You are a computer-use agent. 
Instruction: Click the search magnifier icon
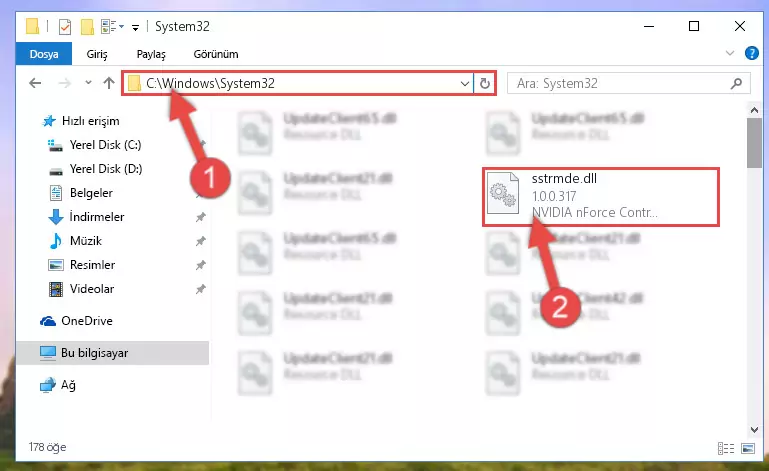[736, 83]
